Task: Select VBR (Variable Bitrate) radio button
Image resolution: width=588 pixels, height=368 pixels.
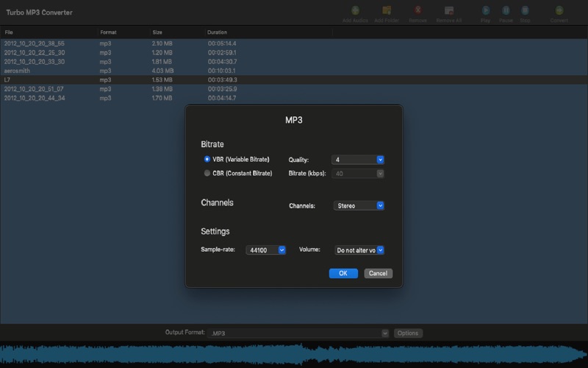Action: (x=207, y=159)
